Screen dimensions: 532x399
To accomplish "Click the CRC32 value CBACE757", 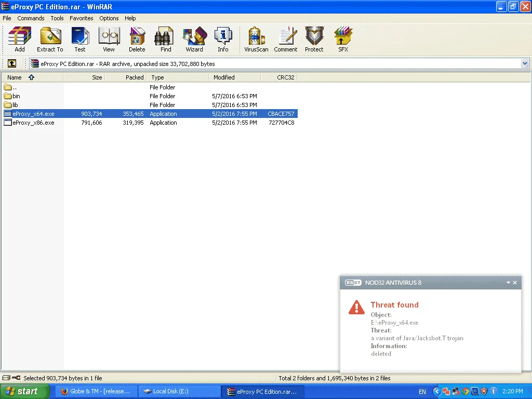I will coord(281,114).
